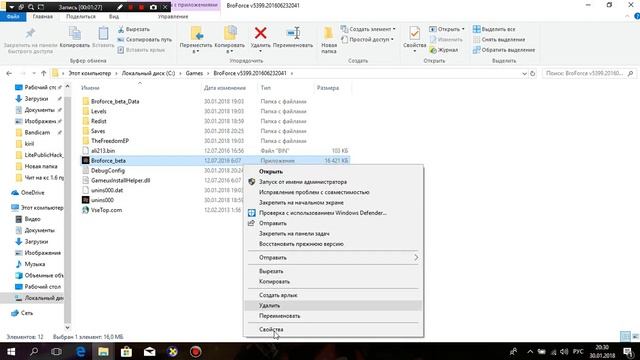
Task: Refresh the folder view
Action: click(533, 73)
